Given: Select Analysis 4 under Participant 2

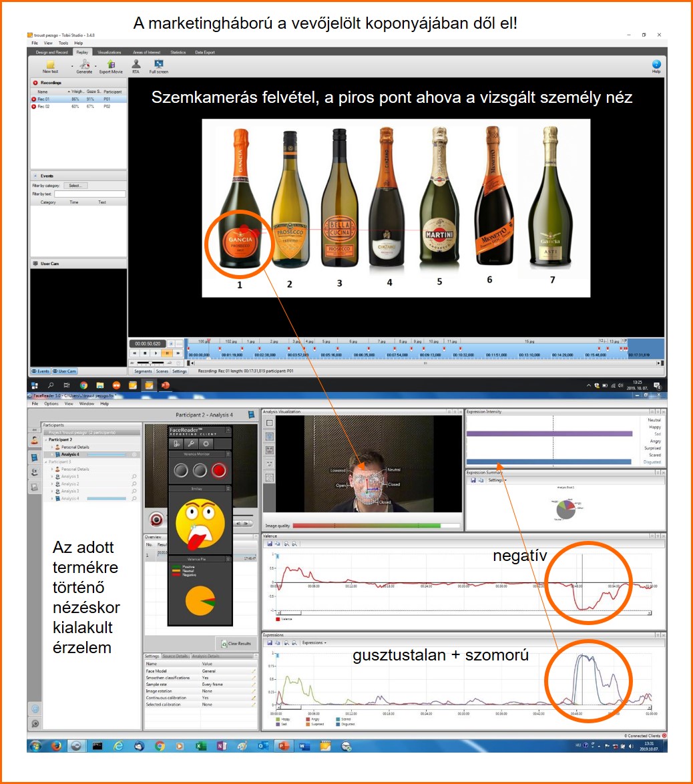Looking at the screenshot, I should point(93,455).
